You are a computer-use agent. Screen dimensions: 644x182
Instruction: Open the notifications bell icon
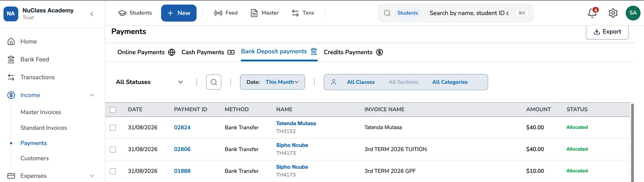pos(592,13)
